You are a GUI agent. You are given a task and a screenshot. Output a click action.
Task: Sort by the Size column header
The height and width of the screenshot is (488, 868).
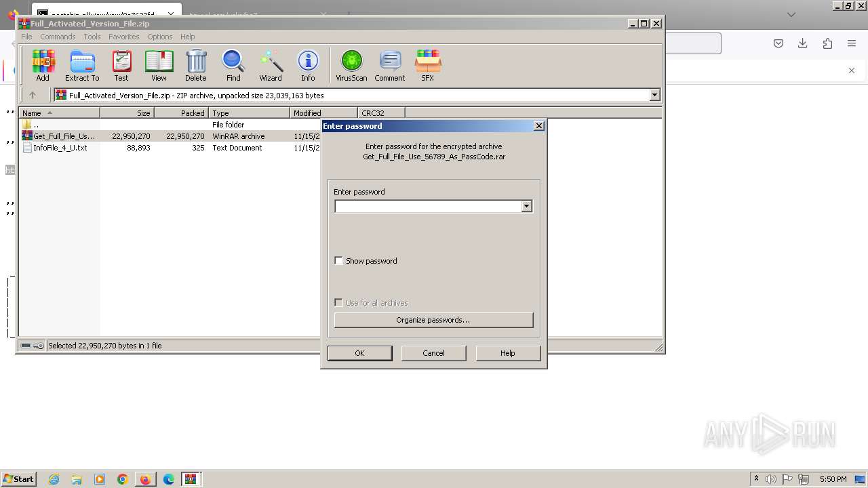coord(127,113)
